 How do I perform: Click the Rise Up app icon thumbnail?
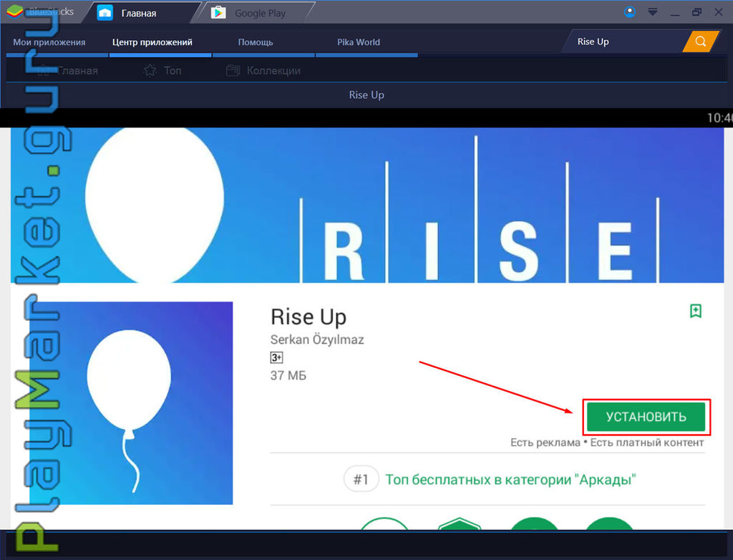[x=131, y=402]
